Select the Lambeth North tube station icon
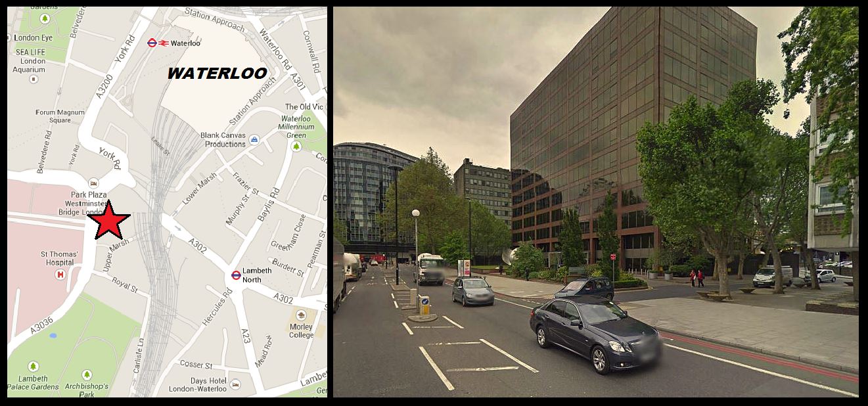Image resolution: width=868 pixels, height=406 pixels. [236, 275]
